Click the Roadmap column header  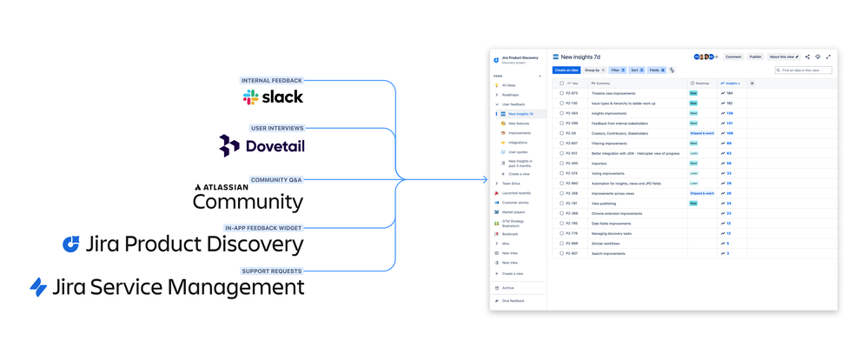pos(701,84)
